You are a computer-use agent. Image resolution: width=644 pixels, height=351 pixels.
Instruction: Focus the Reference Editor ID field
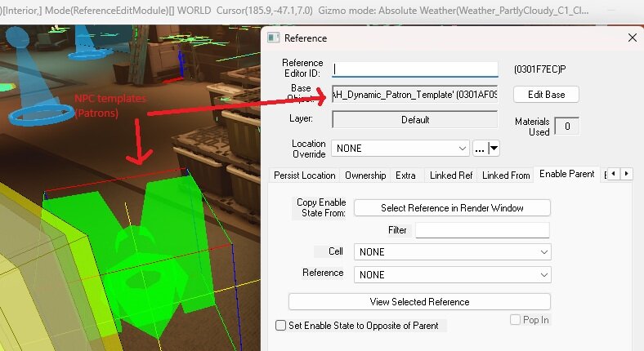tap(415, 70)
